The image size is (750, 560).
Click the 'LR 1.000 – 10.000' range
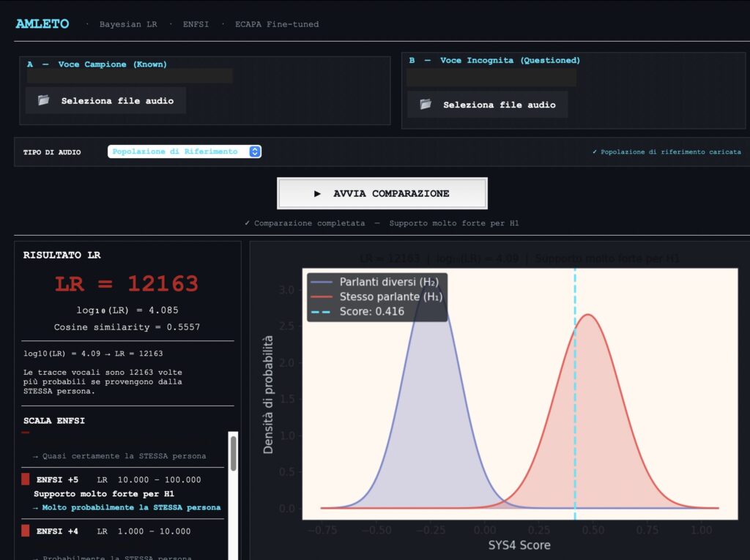tap(144, 531)
